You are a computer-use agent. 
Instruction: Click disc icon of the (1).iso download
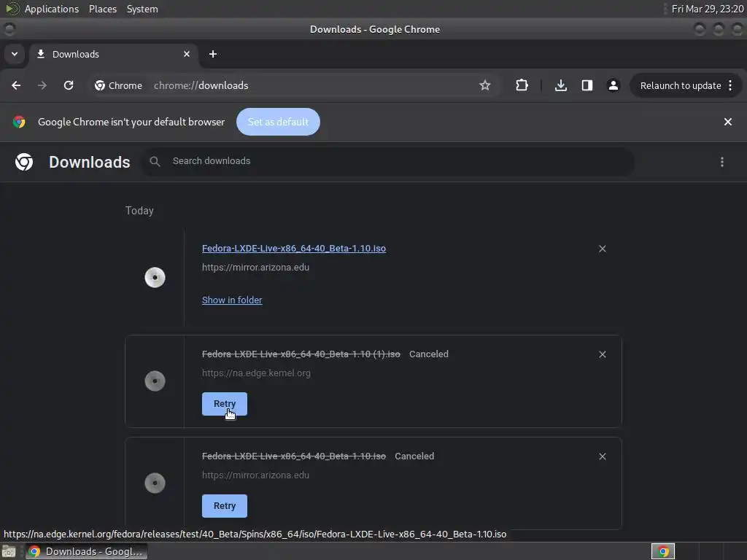pos(155,381)
